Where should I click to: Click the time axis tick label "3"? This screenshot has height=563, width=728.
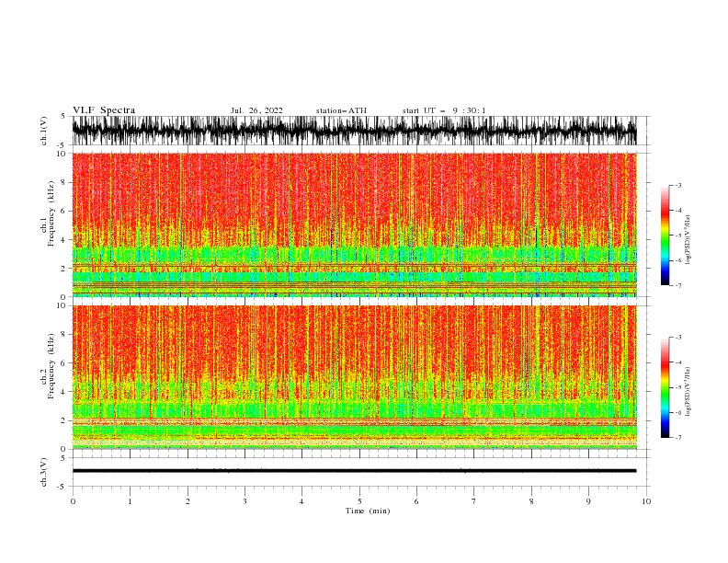coord(245,501)
